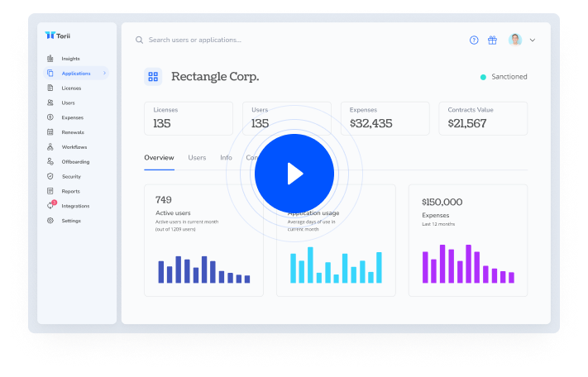The width and height of the screenshot is (588, 377).
Task: Click the Security shield icon
Action: coord(50,176)
